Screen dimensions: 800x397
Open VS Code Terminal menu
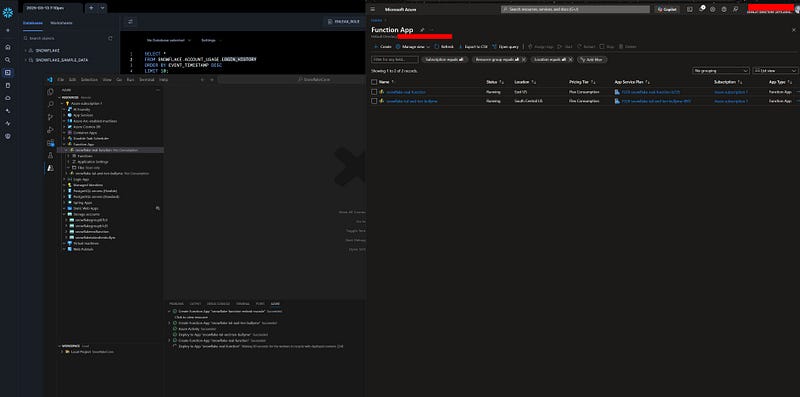(147, 80)
